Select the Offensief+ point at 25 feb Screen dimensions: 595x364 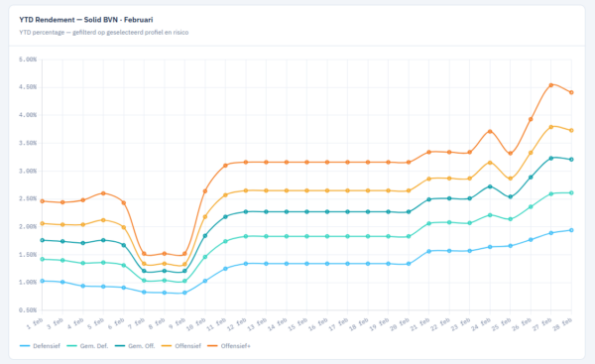click(511, 154)
